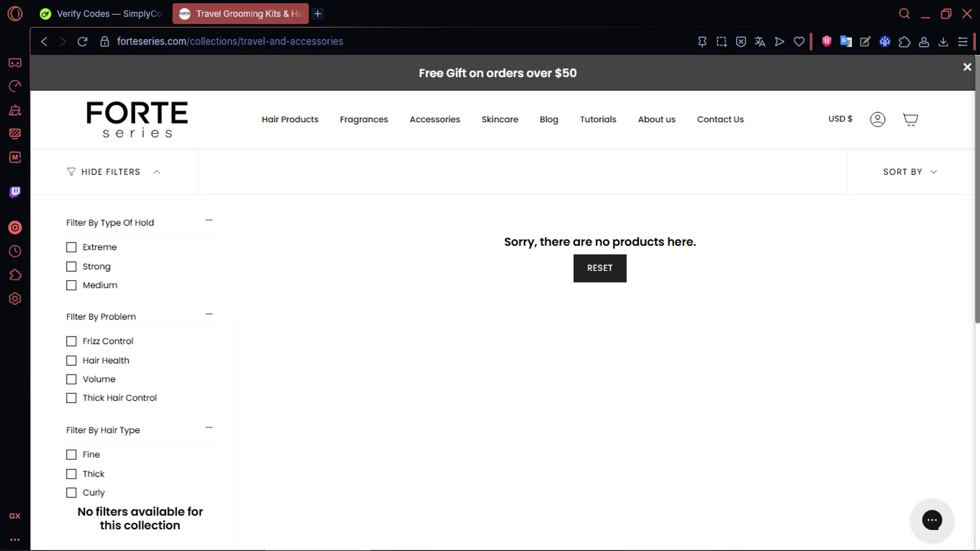Click the FORTE series logo
The width and height of the screenshot is (980, 551).
pos(137,119)
